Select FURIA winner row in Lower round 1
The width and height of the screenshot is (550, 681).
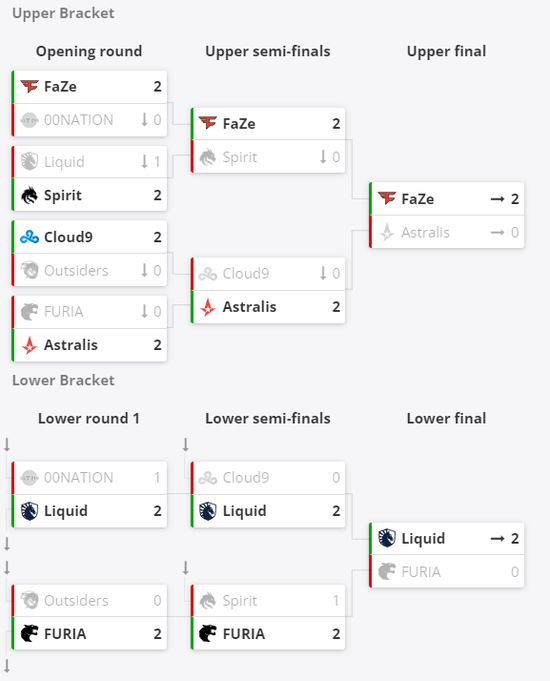(x=89, y=634)
